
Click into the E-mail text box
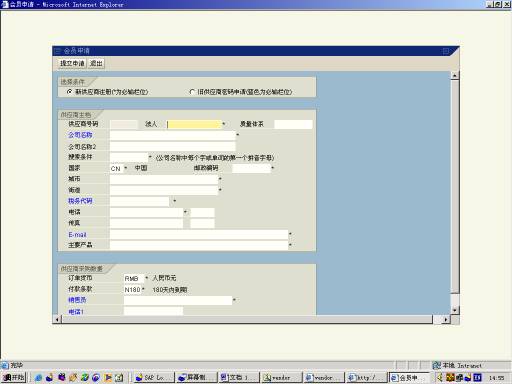click(199, 234)
